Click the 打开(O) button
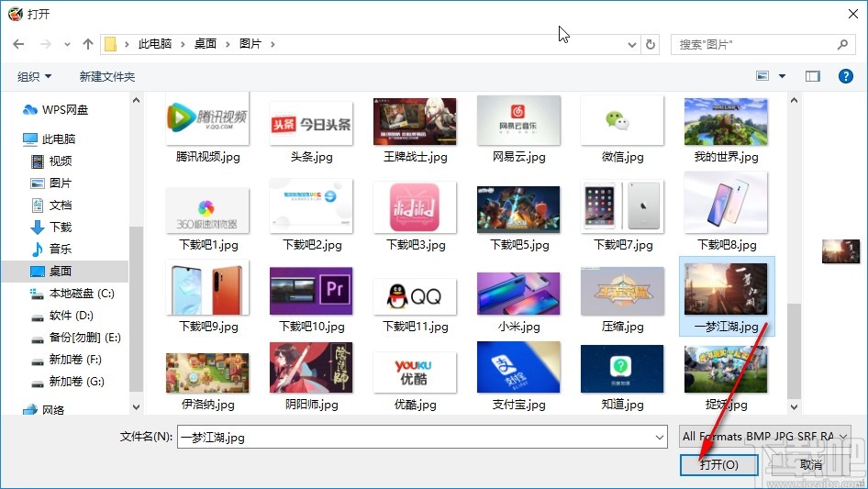 click(x=718, y=464)
